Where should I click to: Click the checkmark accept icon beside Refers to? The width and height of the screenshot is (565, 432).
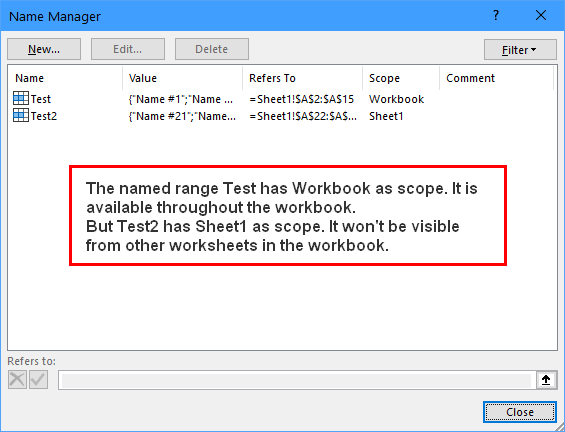(39, 379)
